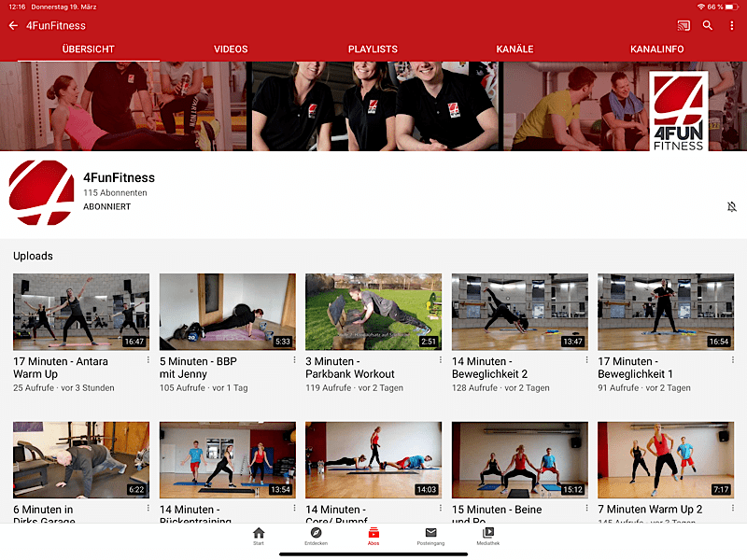
Task: Open the Mediathek library icon
Action: click(x=488, y=536)
